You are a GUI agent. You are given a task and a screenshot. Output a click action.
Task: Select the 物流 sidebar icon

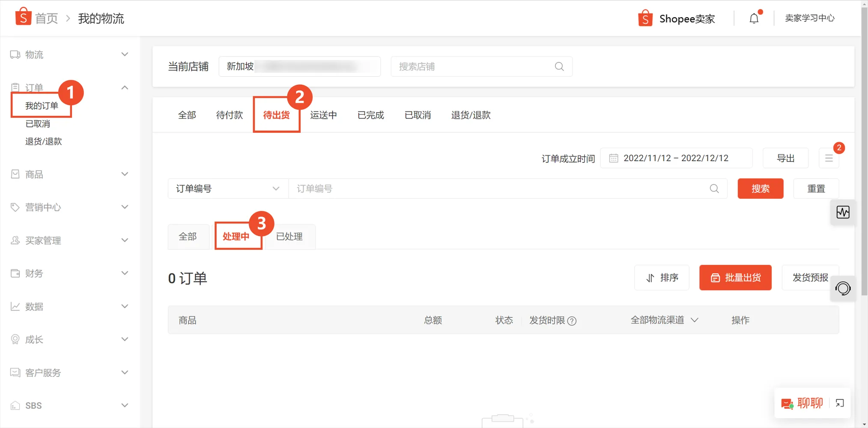[15, 54]
